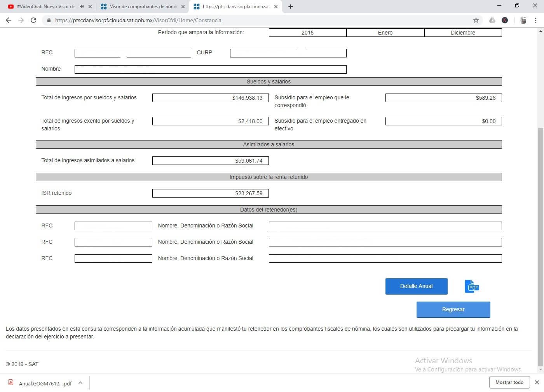Select the ptscdanvisorpf.clouda.sat tab
This screenshot has width=544, height=392.
(x=236, y=7)
